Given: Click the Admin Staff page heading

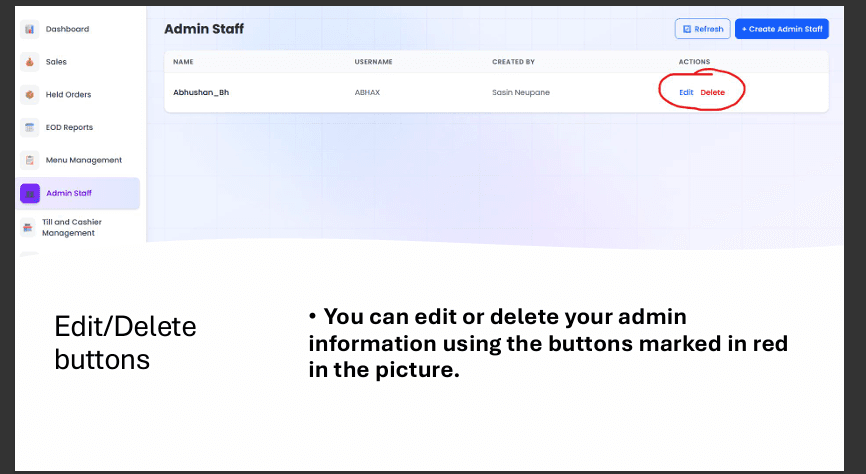Looking at the screenshot, I should tap(204, 29).
